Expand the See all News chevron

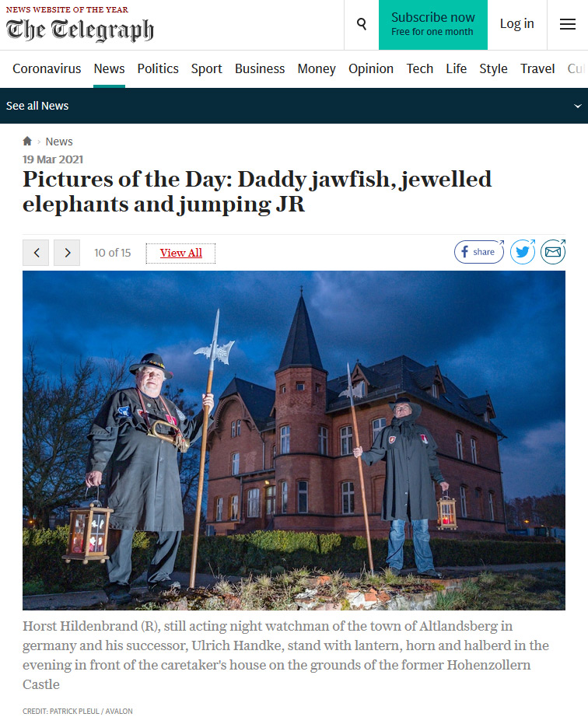[577, 107]
